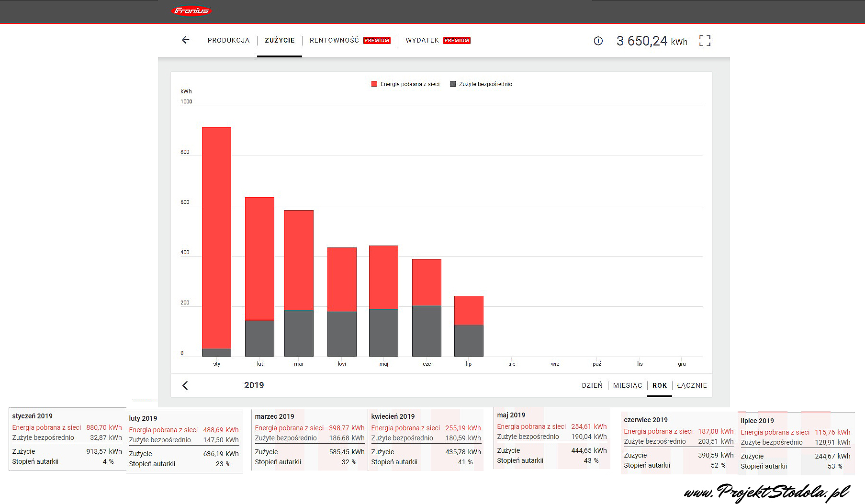Show ŁĄCZNIE total view
The width and height of the screenshot is (865, 504).
(x=692, y=385)
